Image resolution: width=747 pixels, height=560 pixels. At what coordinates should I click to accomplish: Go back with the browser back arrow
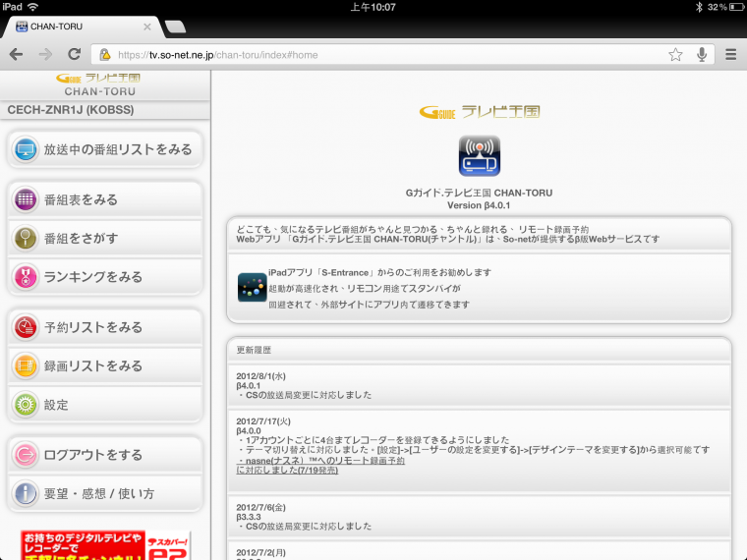pos(16,54)
